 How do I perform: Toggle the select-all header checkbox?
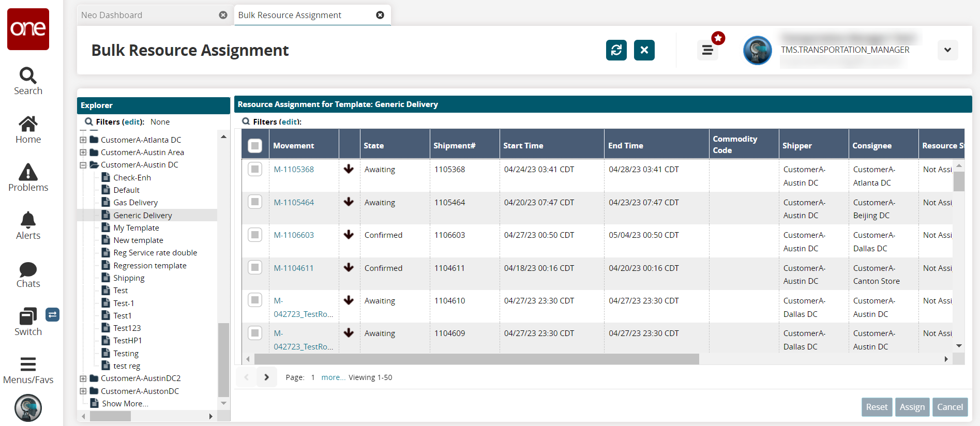[x=255, y=146]
